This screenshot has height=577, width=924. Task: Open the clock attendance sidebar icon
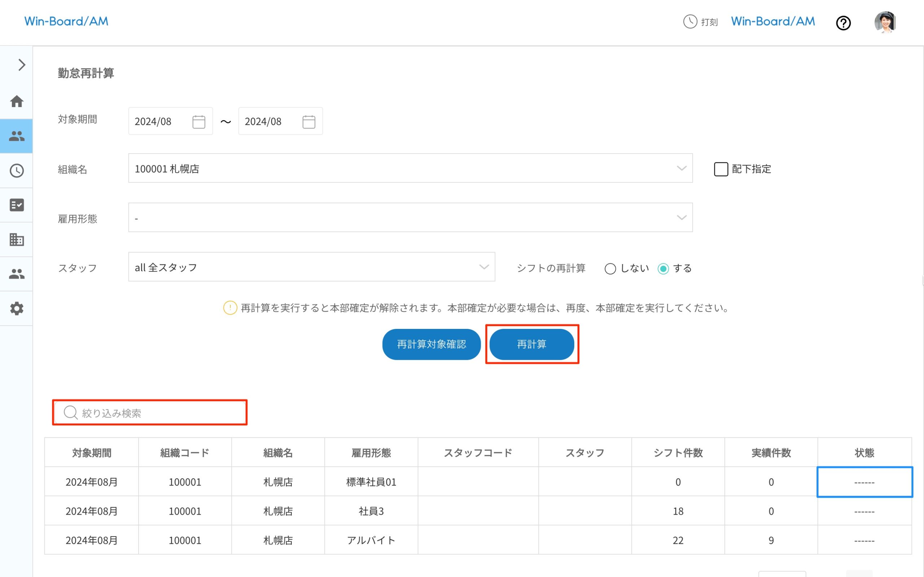click(x=16, y=171)
